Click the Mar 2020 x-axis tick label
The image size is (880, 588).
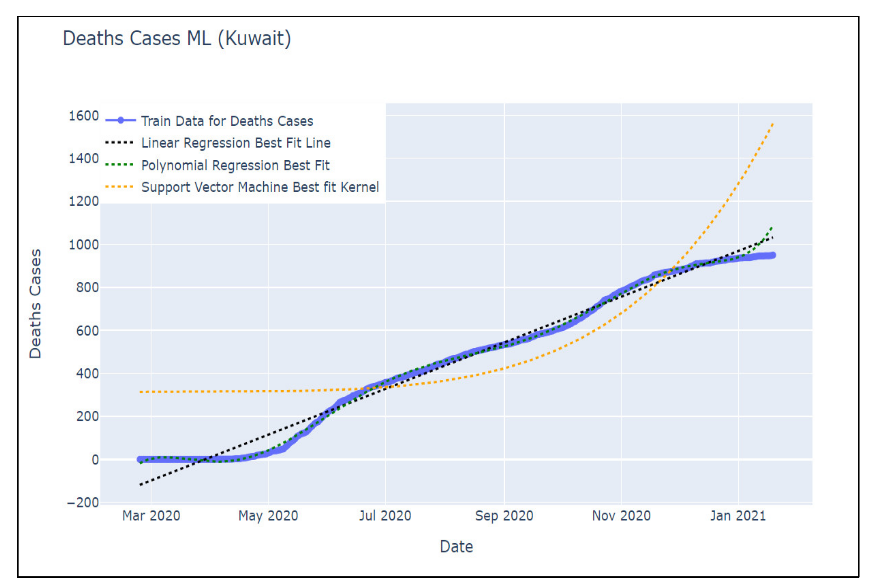[x=151, y=516]
